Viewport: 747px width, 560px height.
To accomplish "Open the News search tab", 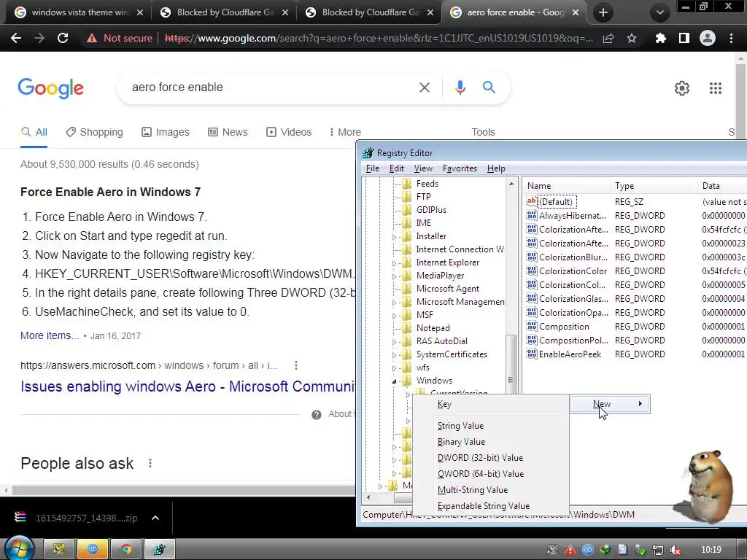I will 228,132.
